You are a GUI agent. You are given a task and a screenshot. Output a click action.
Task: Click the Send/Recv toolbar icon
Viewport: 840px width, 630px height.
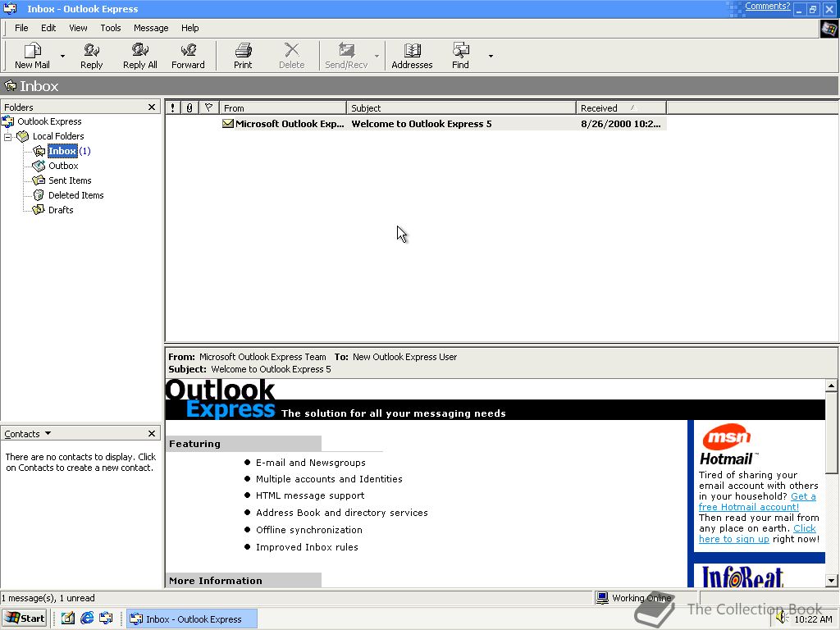346,56
